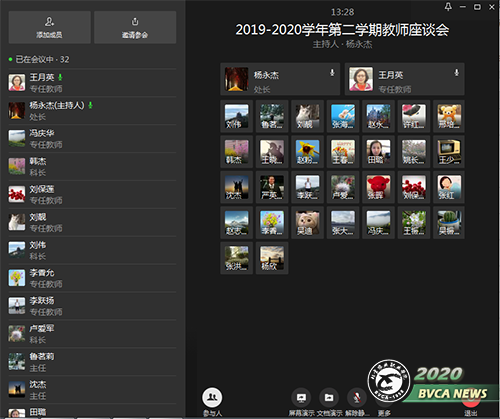Click 刘伟 avatar thumbnail in video grid
Screen dimensions: 500x419
pos(236,116)
